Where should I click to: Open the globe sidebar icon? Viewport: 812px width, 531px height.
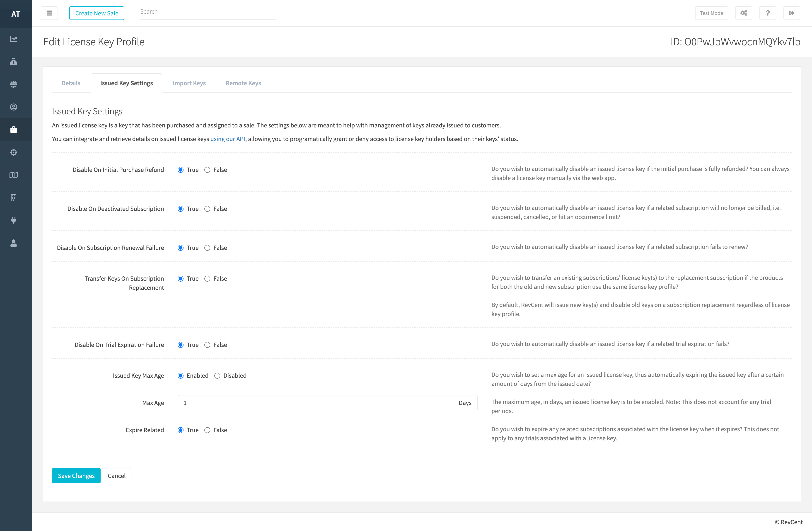[x=14, y=84]
